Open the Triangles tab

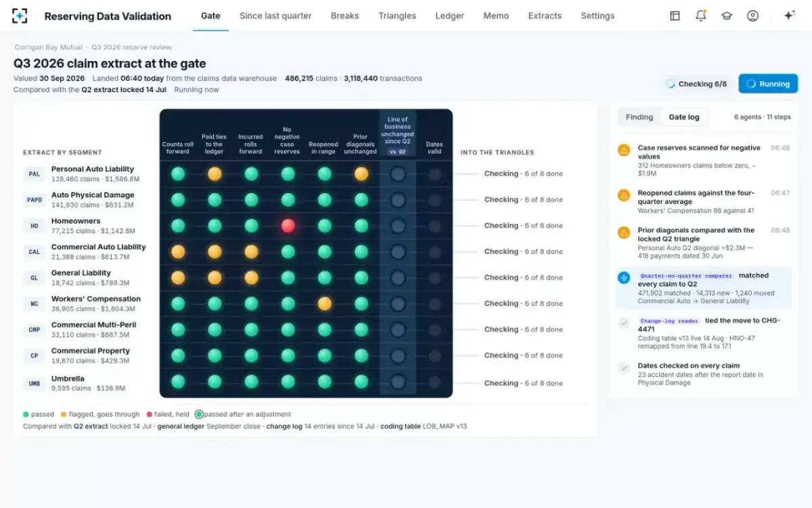(397, 16)
